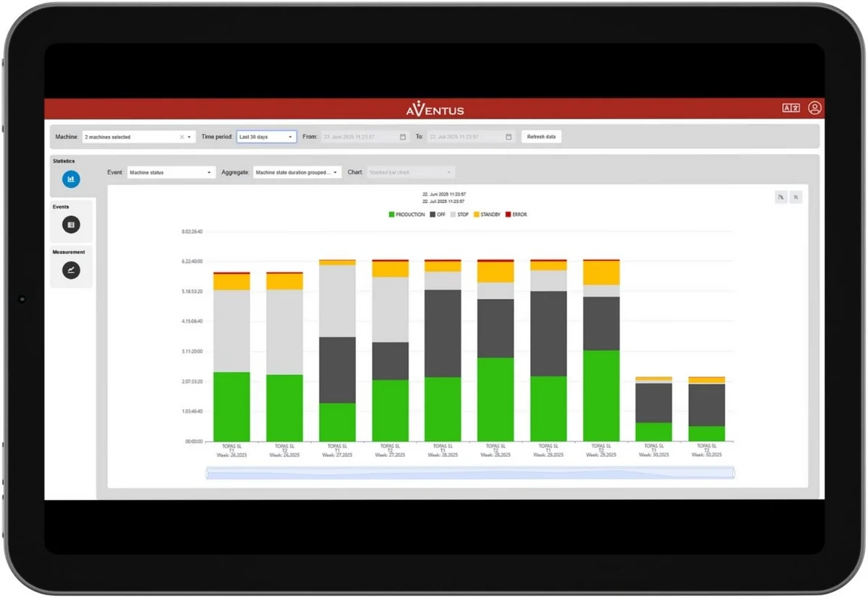Expand the Event type dropdown
The image size is (868, 597).
click(x=171, y=173)
